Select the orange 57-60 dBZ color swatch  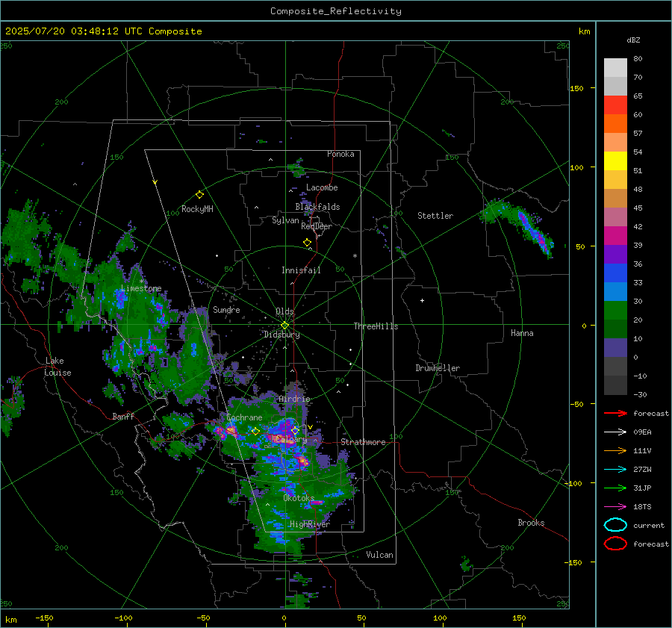click(615, 124)
